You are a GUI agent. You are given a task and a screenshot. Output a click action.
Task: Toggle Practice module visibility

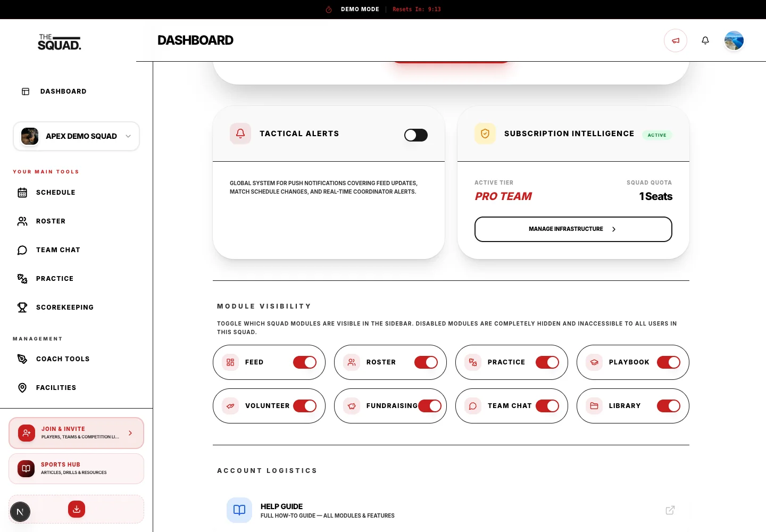547,362
